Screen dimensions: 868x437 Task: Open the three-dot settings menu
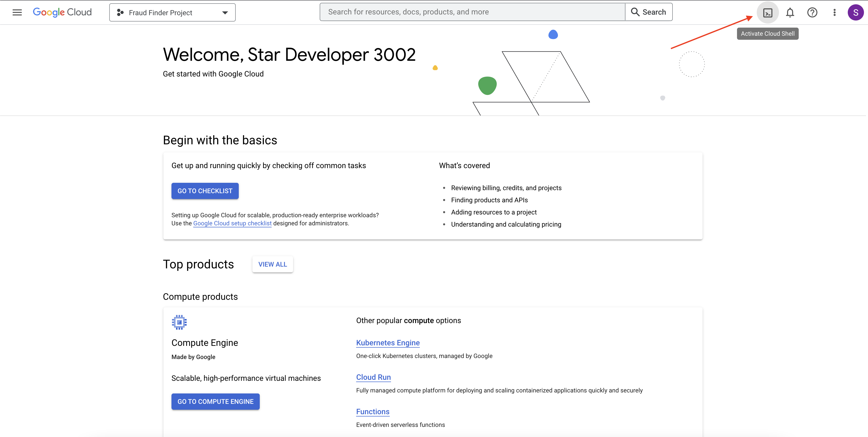(x=834, y=13)
